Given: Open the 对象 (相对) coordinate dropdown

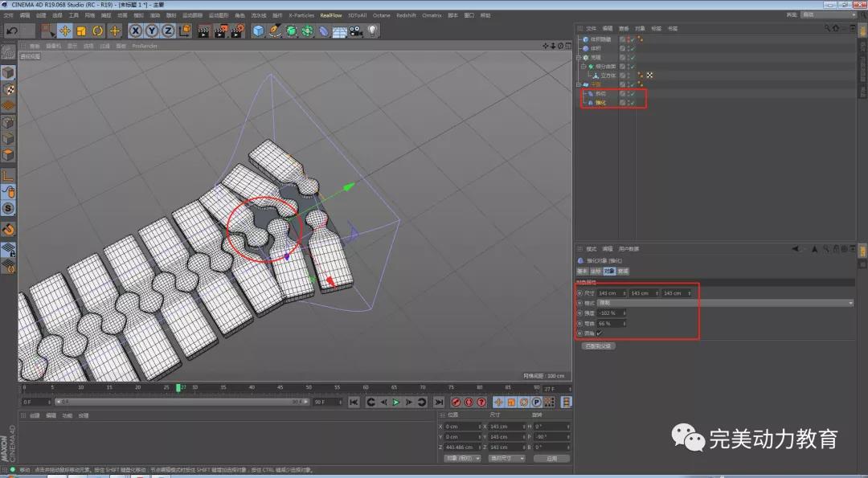Looking at the screenshot, I should (461, 458).
